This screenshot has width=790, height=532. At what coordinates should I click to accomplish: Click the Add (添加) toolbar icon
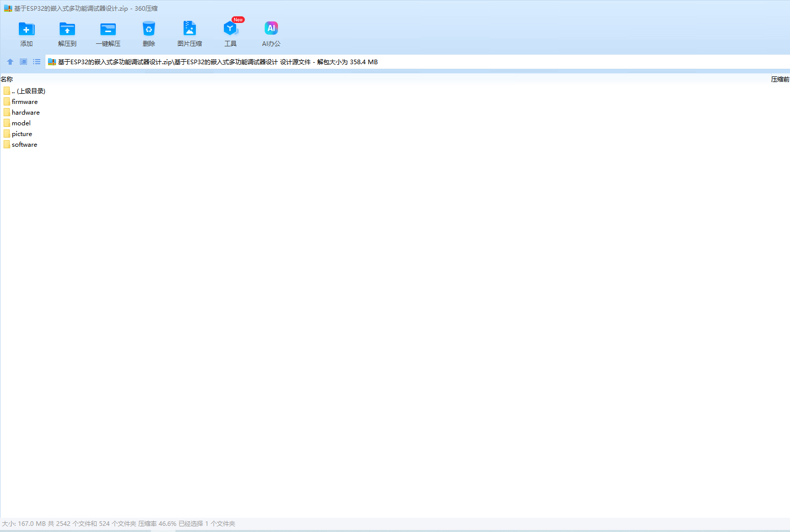27,30
